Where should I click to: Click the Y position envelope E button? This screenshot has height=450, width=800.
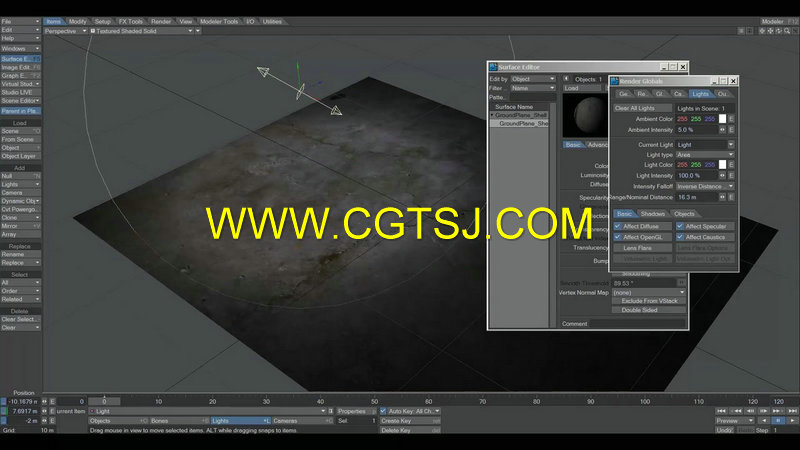53,411
